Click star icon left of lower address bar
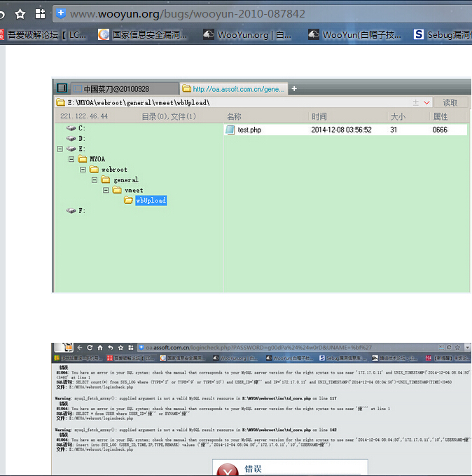The height and width of the screenshot is (476, 472). pyautogui.click(x=120, y=348)
